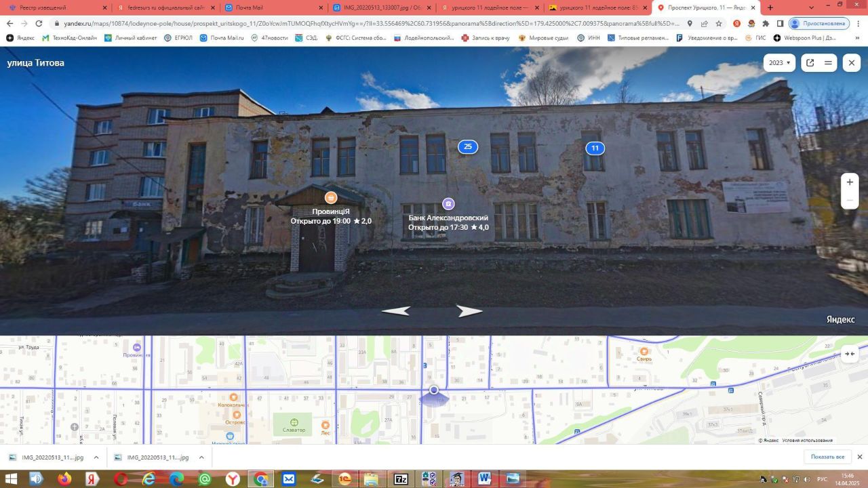The height and width of the screenshot is (488, 868).
Task: Expand options for second downloaded file
Action: (201, 457)
